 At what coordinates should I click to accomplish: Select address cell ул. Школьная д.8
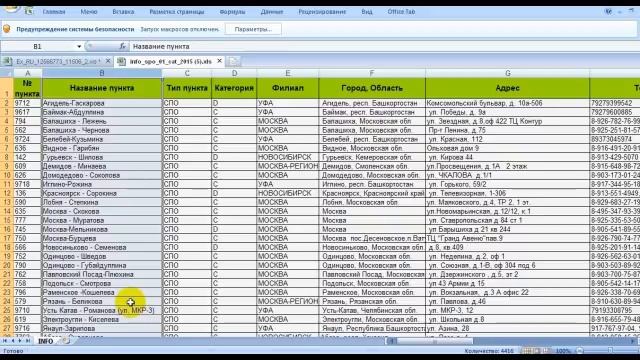click(x=507, y=319)
